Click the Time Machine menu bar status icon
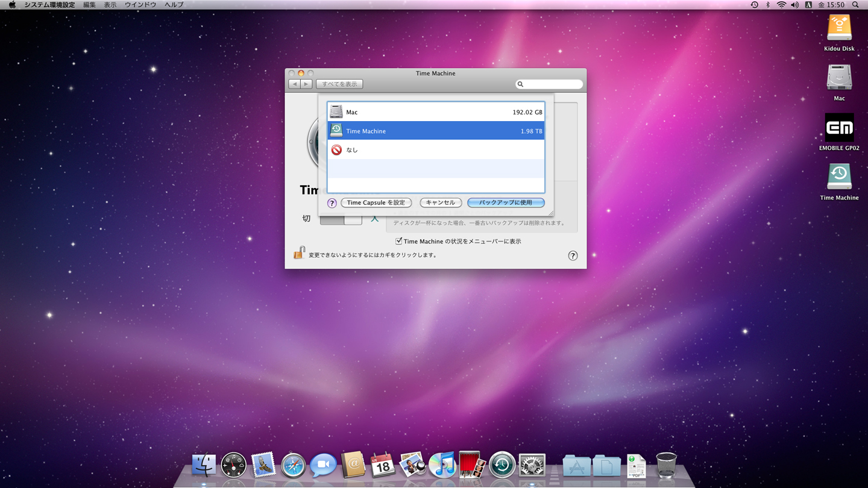Image resolution: width=868 pixels, height=488 pixels. [x=754, y=5]
